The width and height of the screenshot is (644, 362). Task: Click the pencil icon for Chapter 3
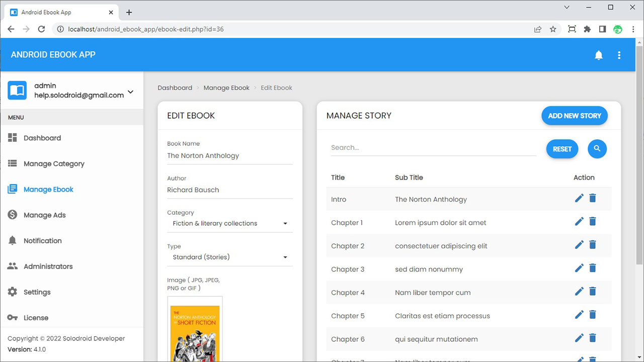(x=579, y=268)
